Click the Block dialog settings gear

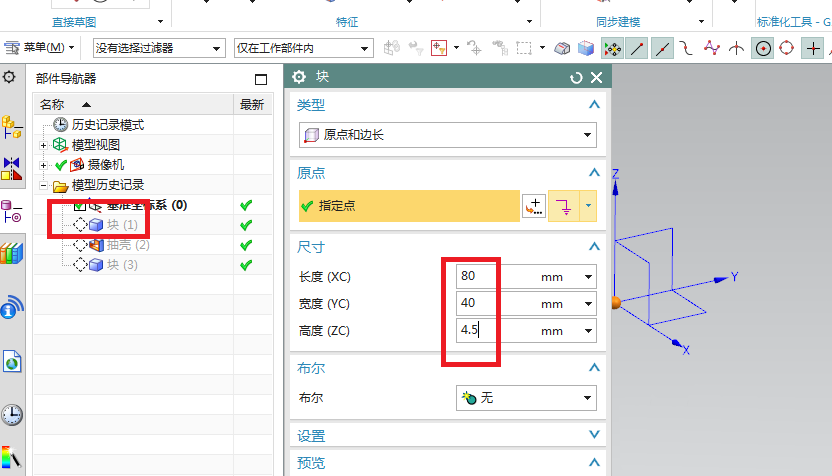point(299,77)
